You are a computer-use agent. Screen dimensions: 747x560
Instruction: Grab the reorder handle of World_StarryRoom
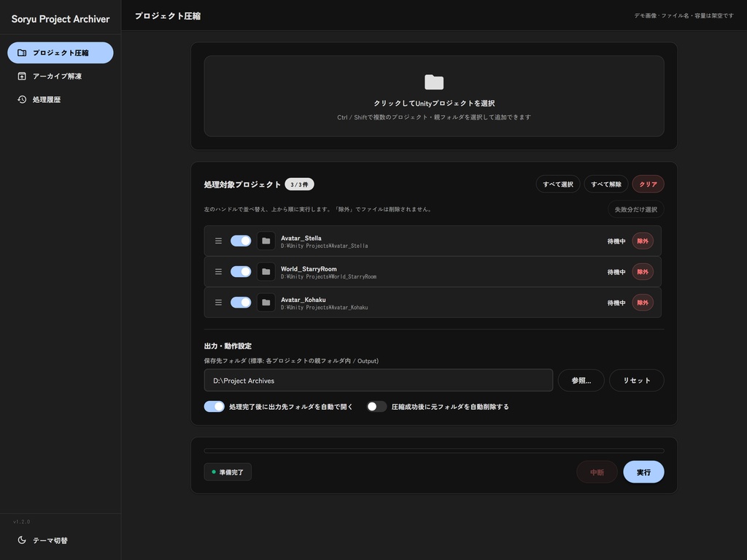pos(218,272)
